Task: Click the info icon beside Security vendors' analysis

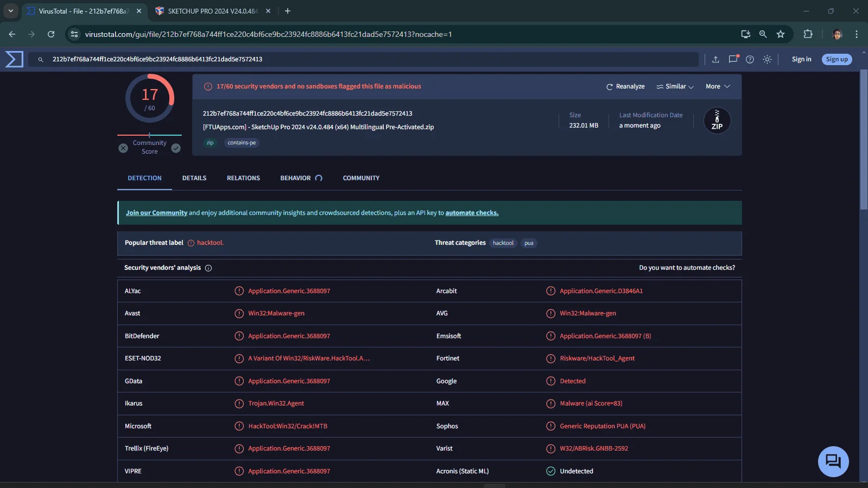Action: click(208, 268)
